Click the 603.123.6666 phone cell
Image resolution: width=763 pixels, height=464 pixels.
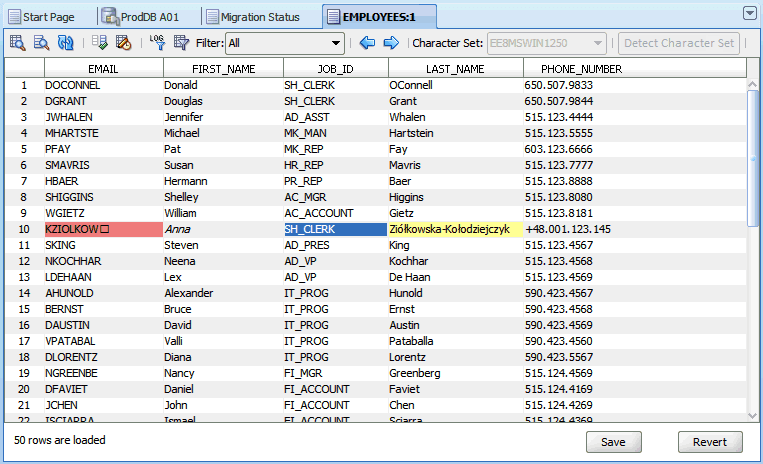(635, 149)
